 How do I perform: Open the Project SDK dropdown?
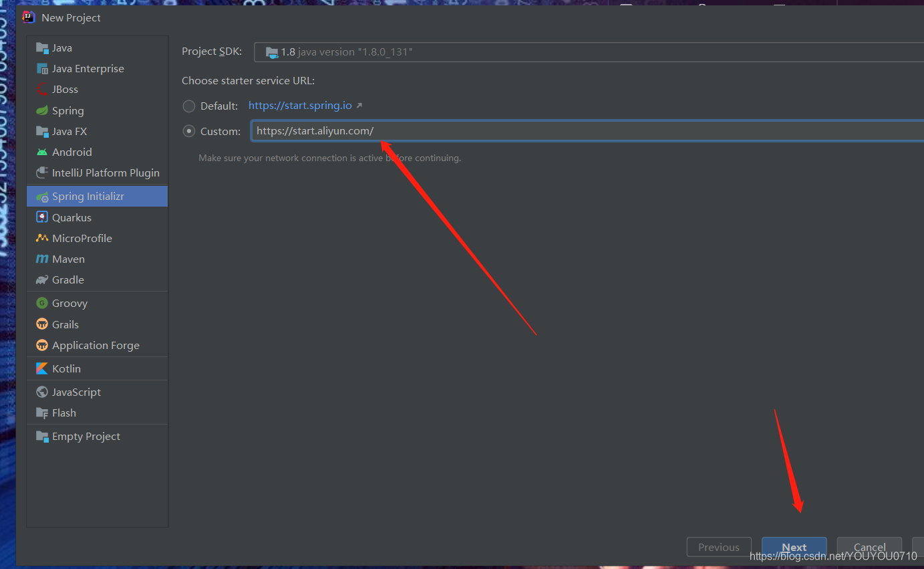click(x=589, y=52)
